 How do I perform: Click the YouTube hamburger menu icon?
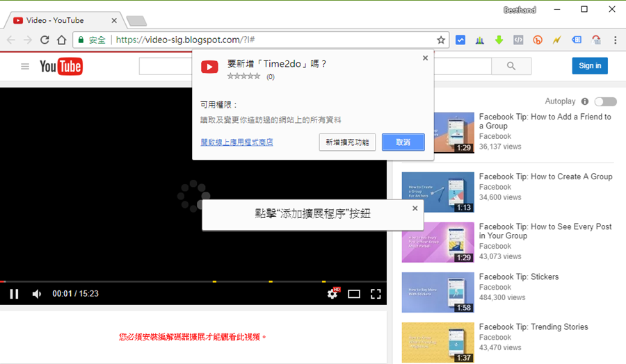[25, 67]
